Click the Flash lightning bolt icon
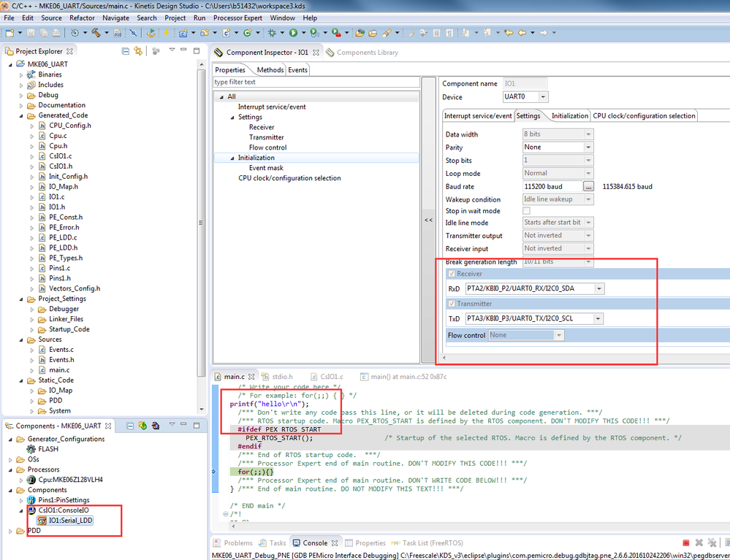The image size is (730, 560). click(x=166, y=33)
